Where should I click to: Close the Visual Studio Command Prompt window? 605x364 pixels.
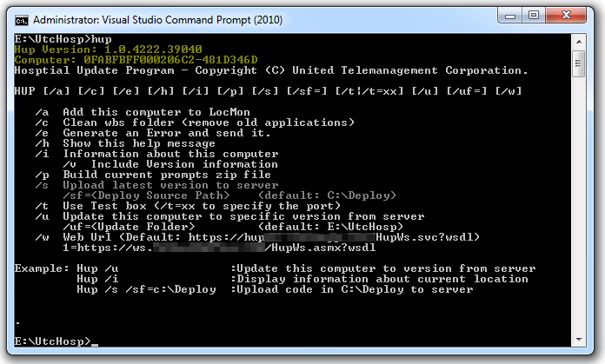pyautogui.click(x=568, y=16)
